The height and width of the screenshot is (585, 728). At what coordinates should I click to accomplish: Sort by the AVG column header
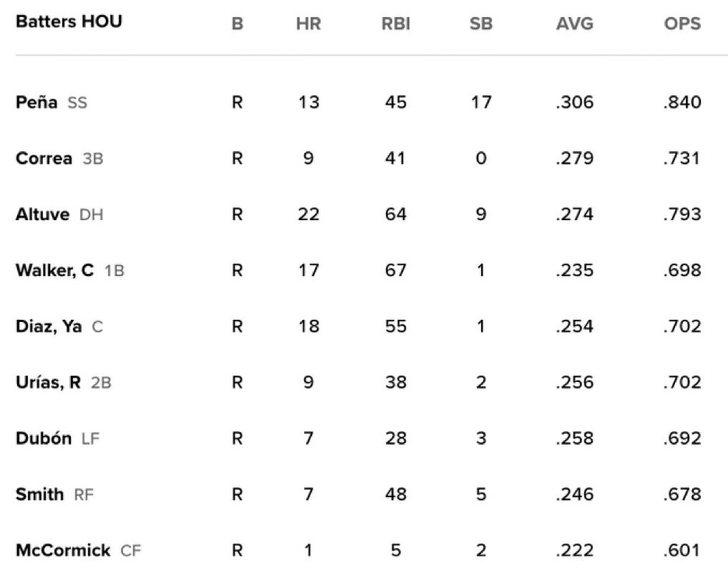pos(574,24)
